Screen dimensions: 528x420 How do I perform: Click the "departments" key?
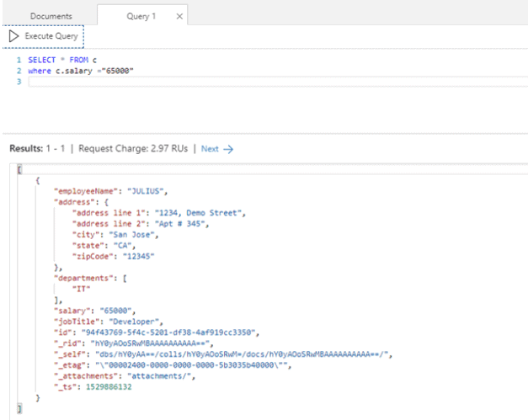[83, 279]
